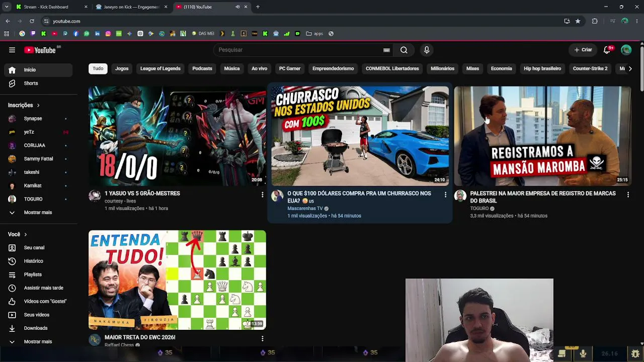Open Histórico in the sidebar

click(38, 261)
